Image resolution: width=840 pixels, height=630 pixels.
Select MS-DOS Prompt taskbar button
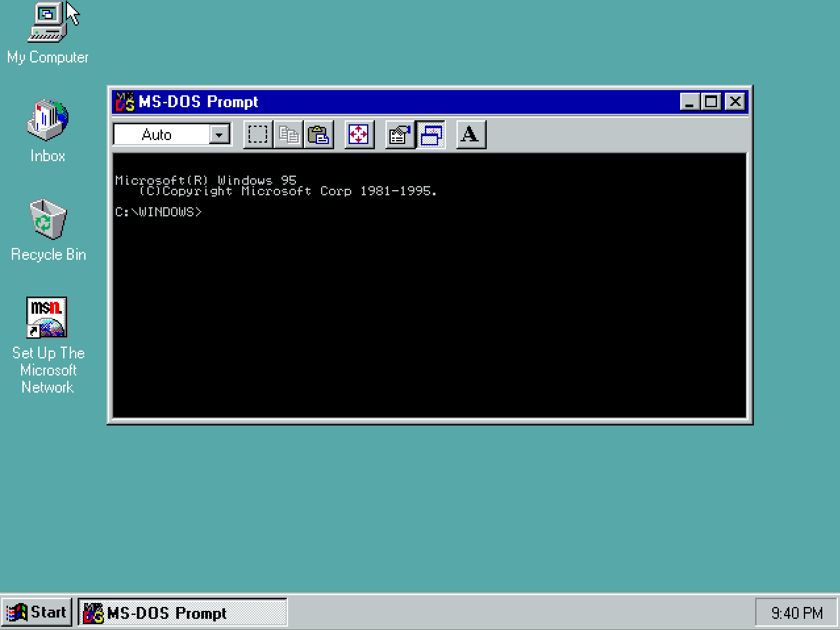tap(183, 612)
